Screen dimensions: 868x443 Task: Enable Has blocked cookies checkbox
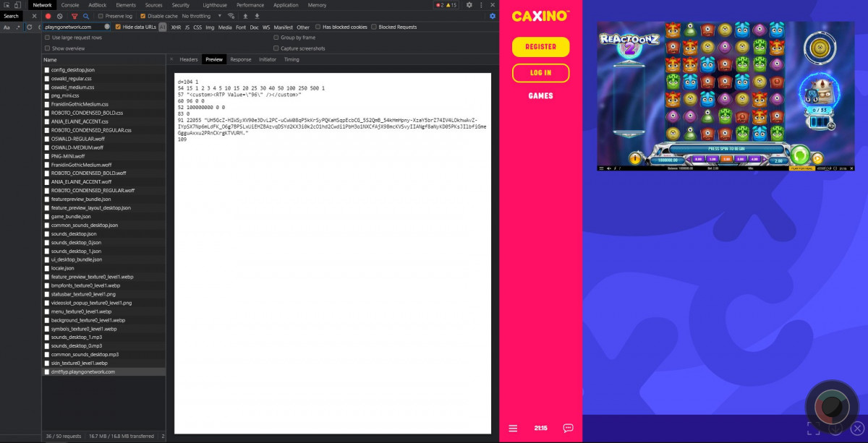tap(318, 27)
